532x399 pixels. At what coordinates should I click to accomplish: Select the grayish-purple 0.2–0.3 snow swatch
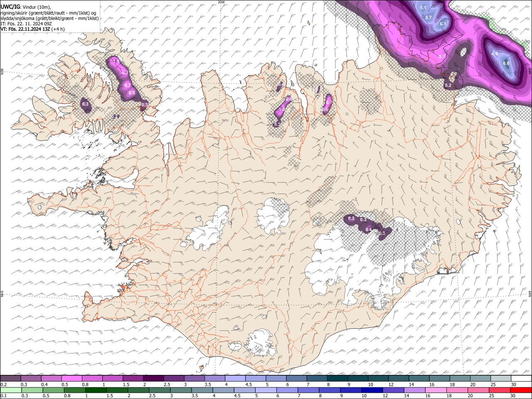coord(10,378)
